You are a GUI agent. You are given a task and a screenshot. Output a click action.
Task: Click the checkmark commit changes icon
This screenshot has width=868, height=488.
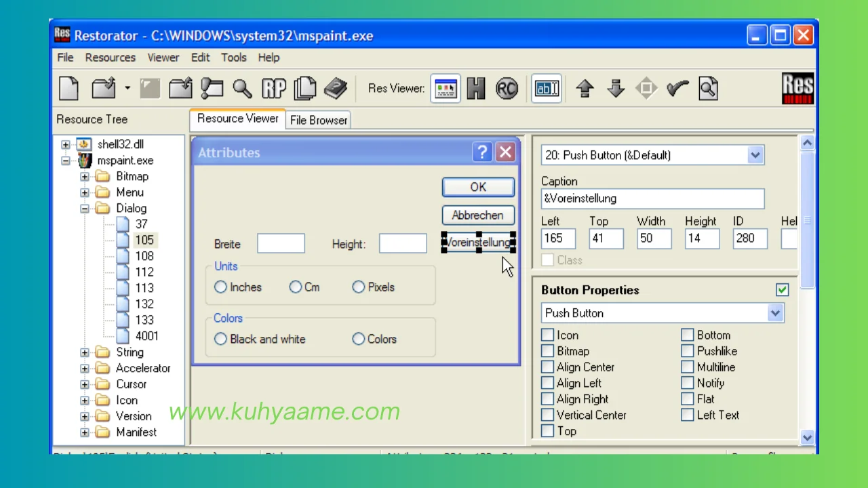tap(677, 88)
